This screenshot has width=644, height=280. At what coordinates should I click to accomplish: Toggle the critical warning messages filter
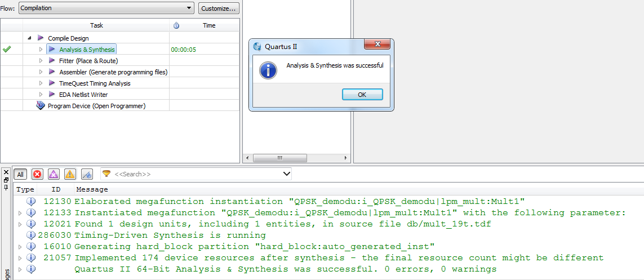pyautogui.click(x=54, y=174)
